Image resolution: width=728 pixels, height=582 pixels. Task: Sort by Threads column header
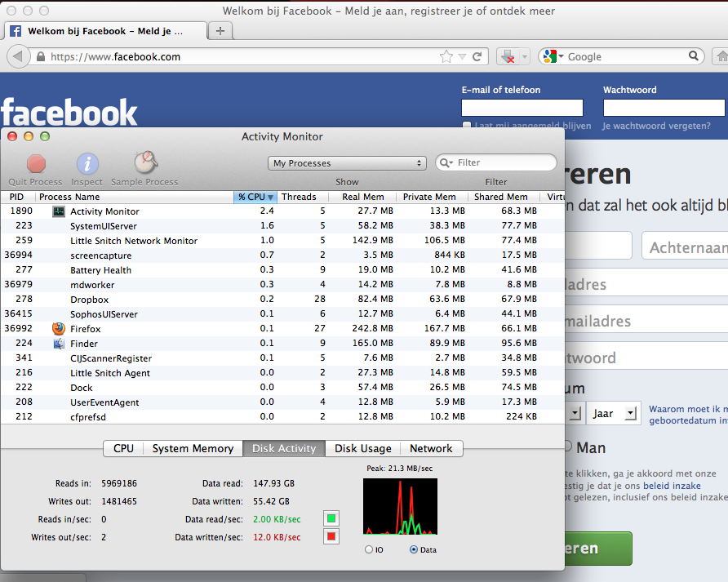pyautogui.click(x=302, y=197)
